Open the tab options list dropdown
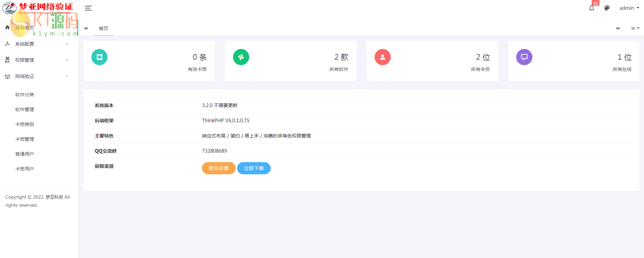 point(635,28)
